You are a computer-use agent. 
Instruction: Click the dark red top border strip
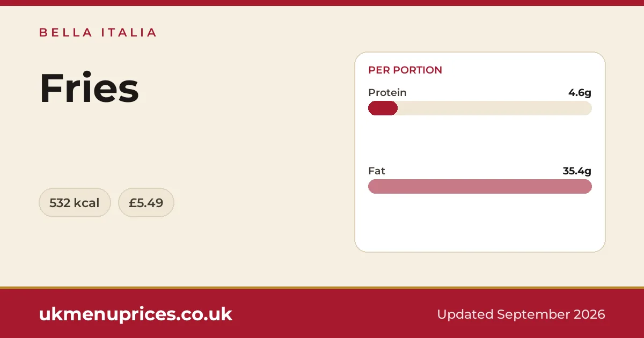322,3
